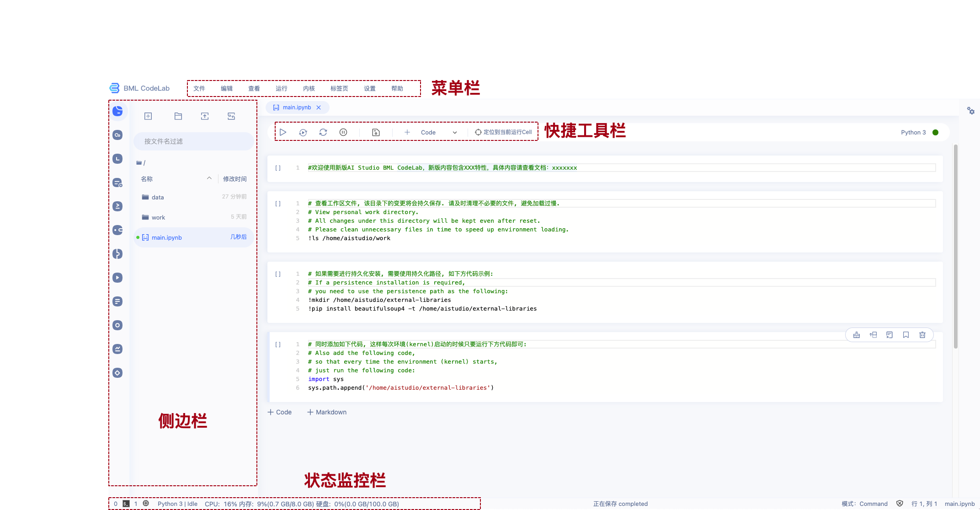Viewport: 980px width, 510px height.
Task: Add a new Markdown cell below
Action: coord(327,412)
